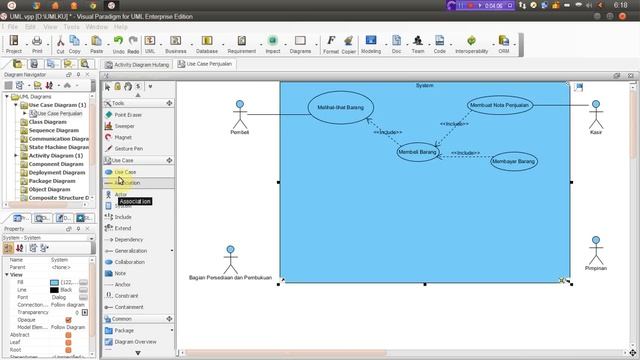Select the Magnet tool

point(138,138)
